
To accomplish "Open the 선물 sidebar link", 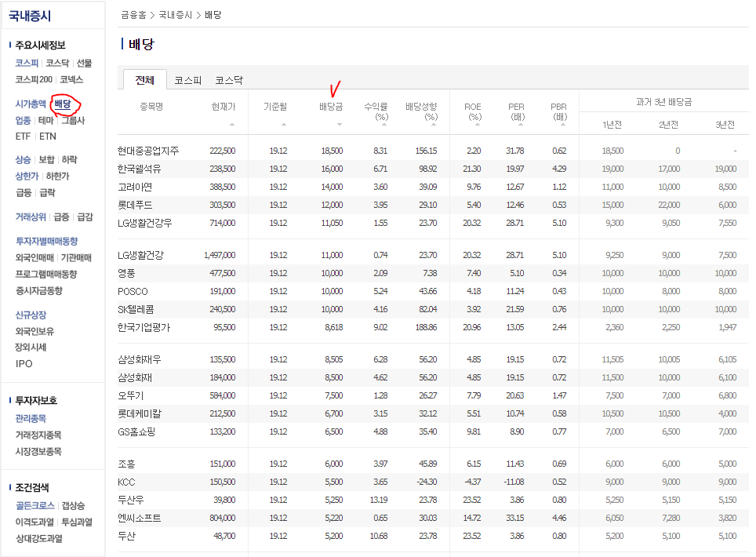I will [84, 64].
